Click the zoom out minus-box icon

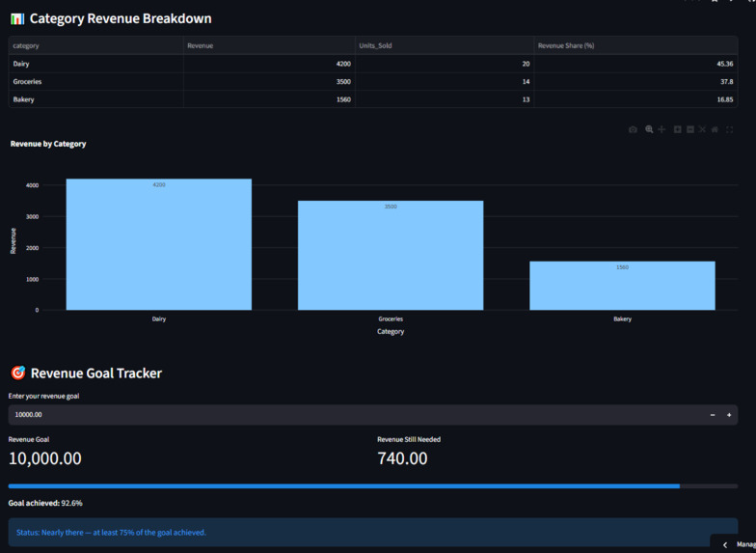690,129
